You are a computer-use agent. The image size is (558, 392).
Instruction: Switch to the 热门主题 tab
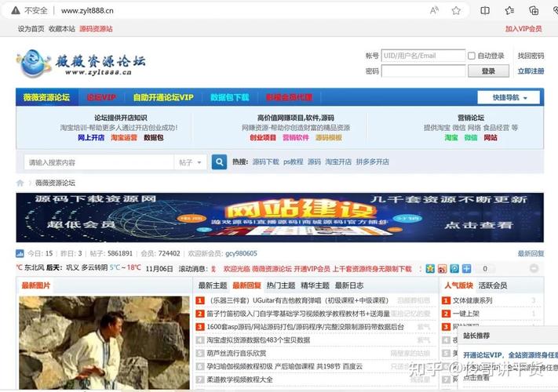[281, 285]
